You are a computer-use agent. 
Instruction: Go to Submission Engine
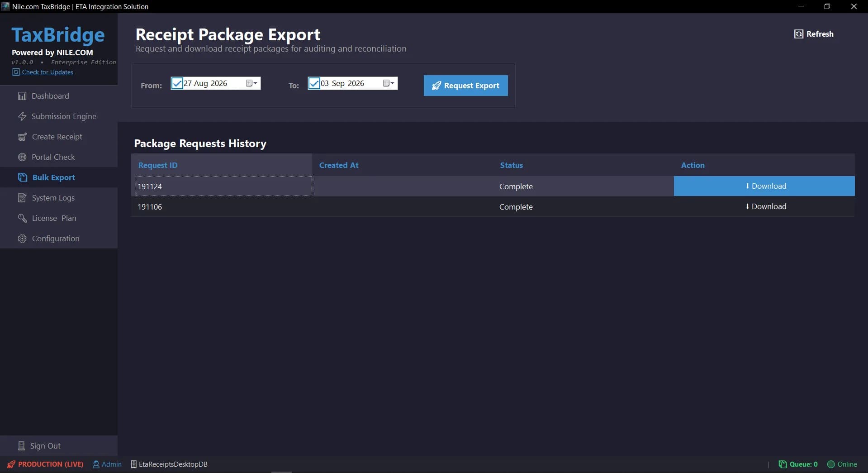click(59, 116)
